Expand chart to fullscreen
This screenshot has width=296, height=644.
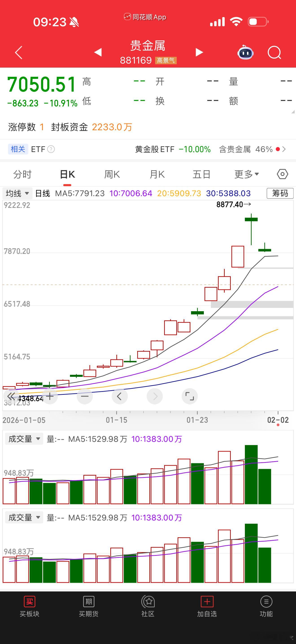(x=190, y=396)
